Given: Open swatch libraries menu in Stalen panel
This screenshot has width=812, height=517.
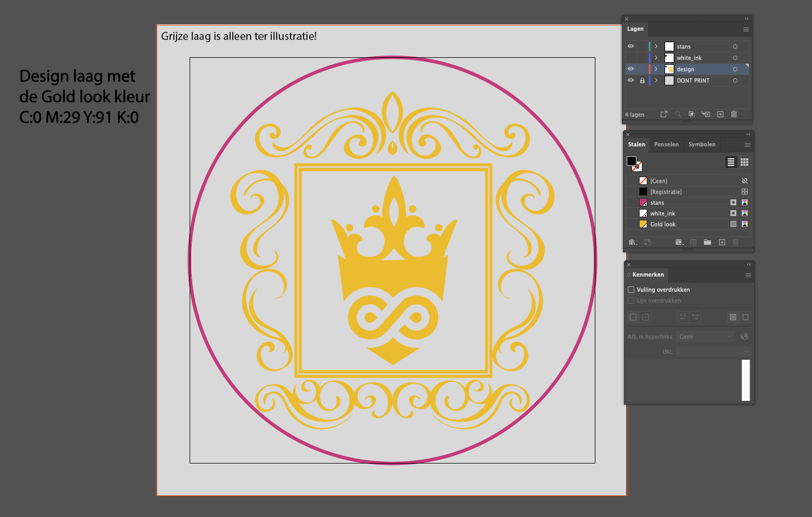Looking at the screenshot, I should click(x=633, y=242).
